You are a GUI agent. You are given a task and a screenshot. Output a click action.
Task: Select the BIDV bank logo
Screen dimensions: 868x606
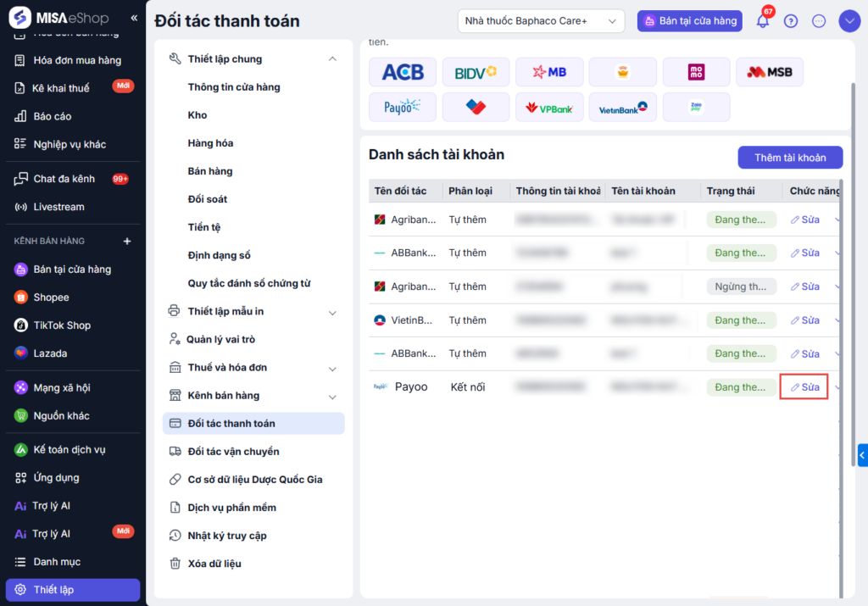tap(476, 72)
